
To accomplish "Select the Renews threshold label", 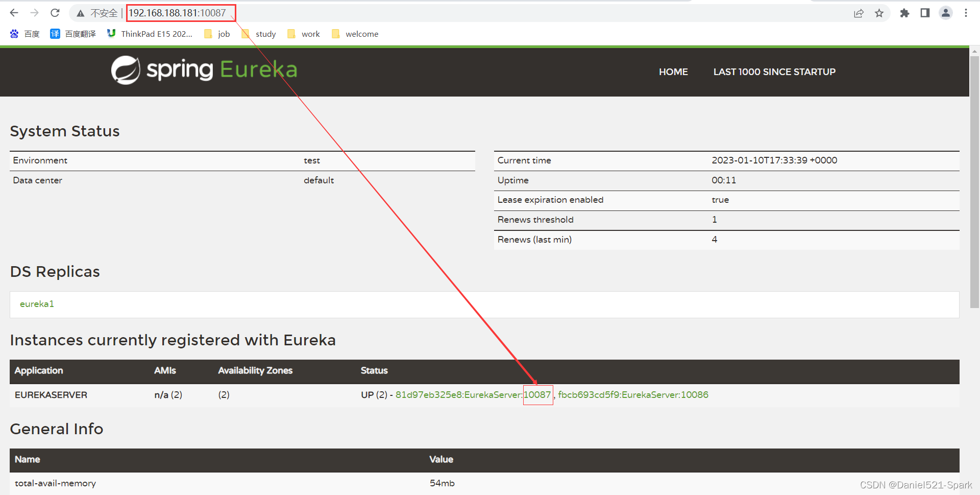I will pos(535,220).
